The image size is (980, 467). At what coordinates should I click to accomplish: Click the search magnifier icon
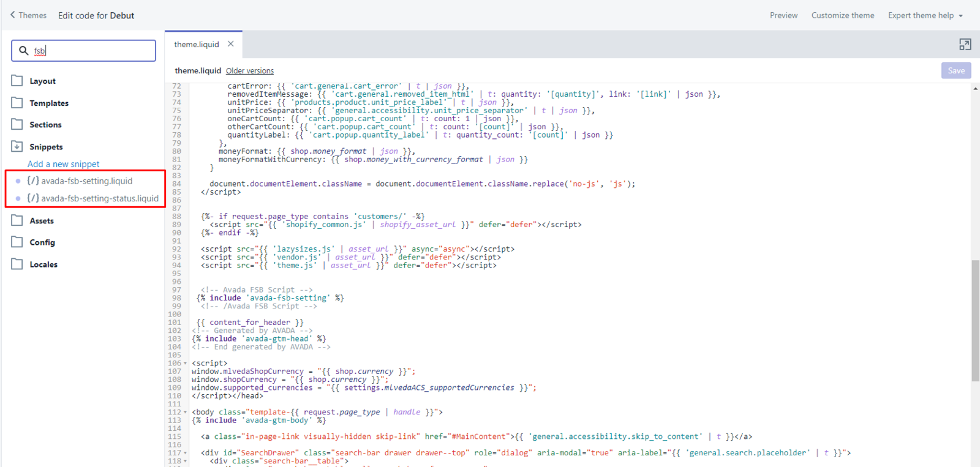coord(23,51)
